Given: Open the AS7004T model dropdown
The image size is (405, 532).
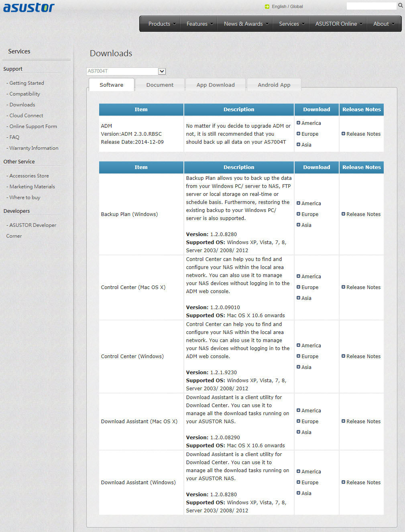Looking at the screenshot, I should pos(126,71).
